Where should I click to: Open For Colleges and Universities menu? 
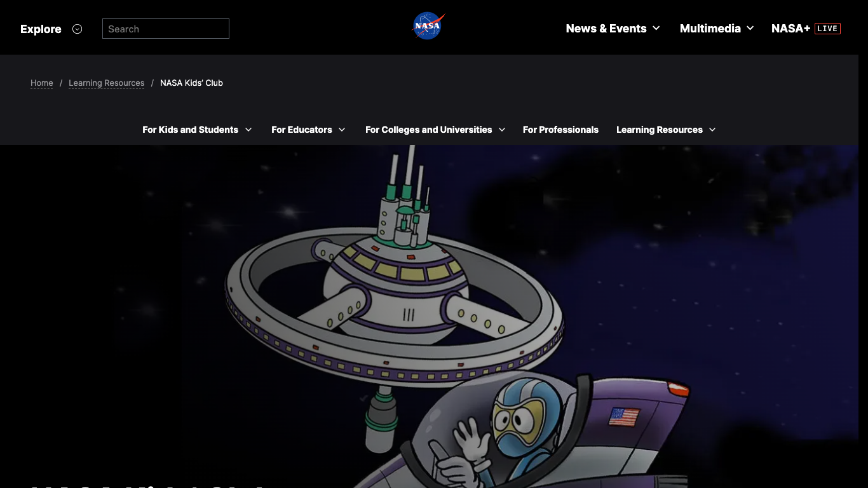pyautogui.click(x=429, y=130)
